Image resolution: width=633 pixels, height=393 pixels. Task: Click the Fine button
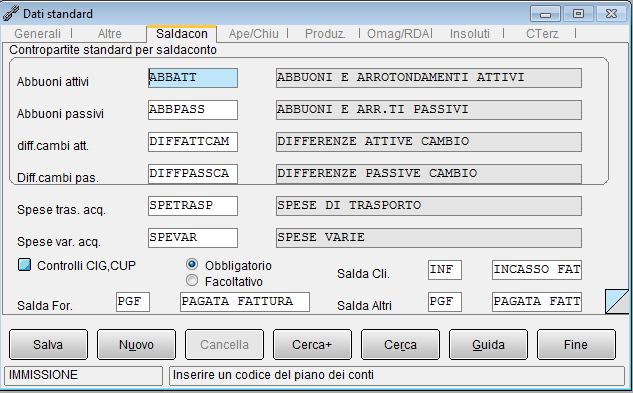576,345
